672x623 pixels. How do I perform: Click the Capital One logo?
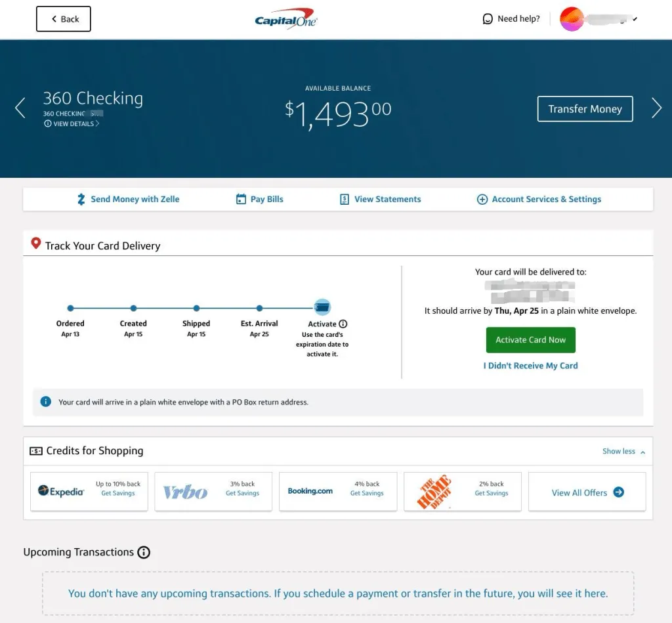coord(285,19)
